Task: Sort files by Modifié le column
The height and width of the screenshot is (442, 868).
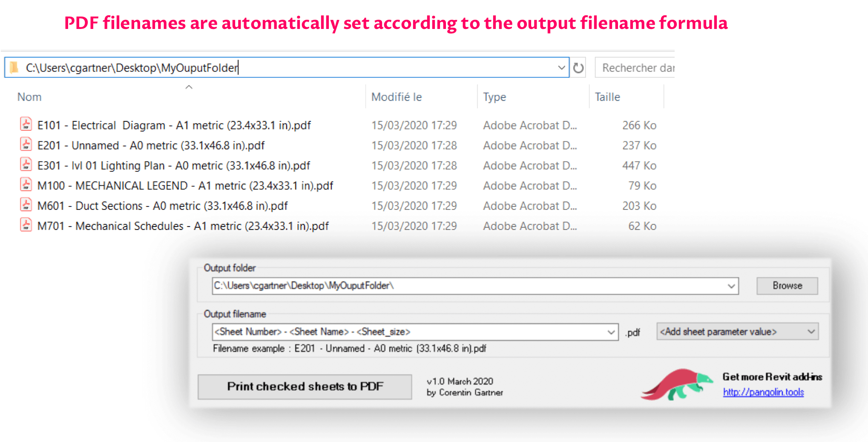Action: (397, 97)
